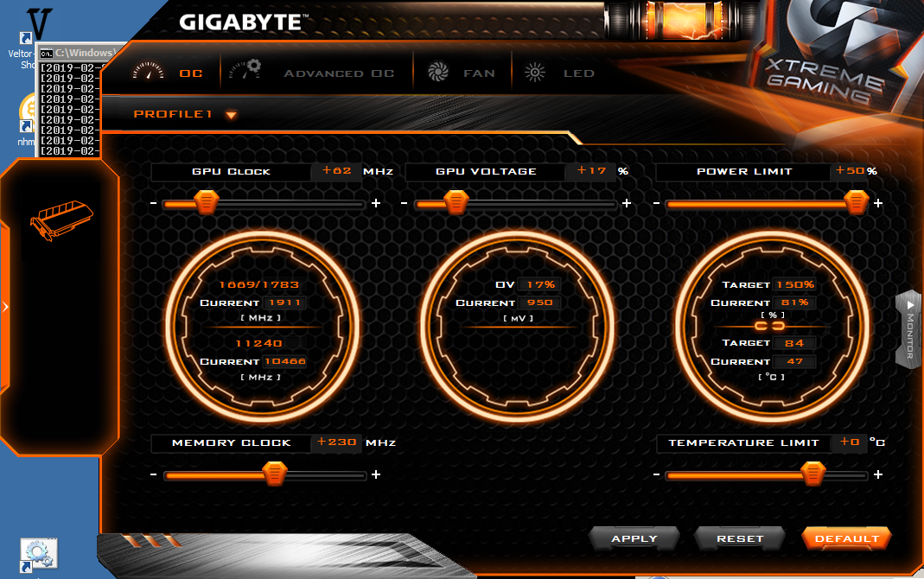Screen dimensions: 924x579
Task: Increase Power Limit with plus button
Action: [x=878, y=203]
